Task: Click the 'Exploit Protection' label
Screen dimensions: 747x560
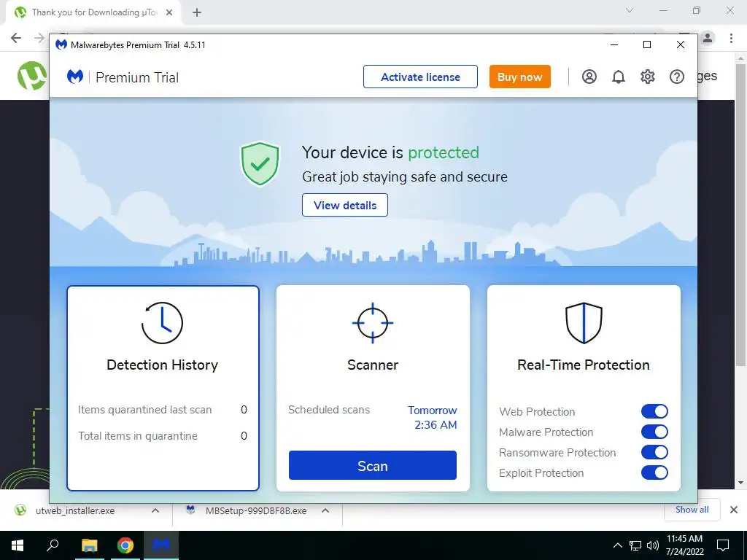Action: (x=541, y=472)
